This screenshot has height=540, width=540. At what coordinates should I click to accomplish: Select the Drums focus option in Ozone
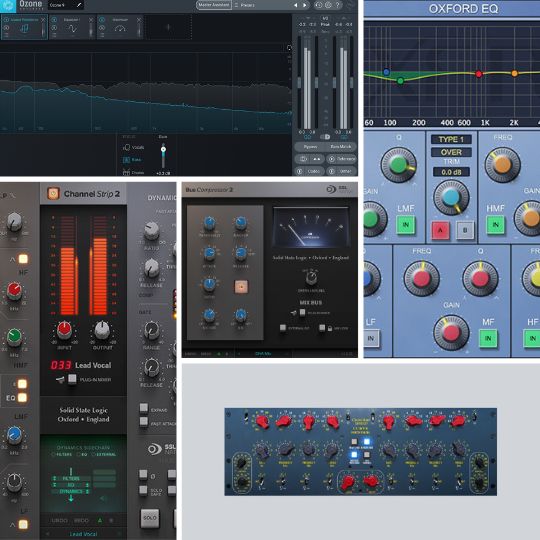click(x=134, y=172)
